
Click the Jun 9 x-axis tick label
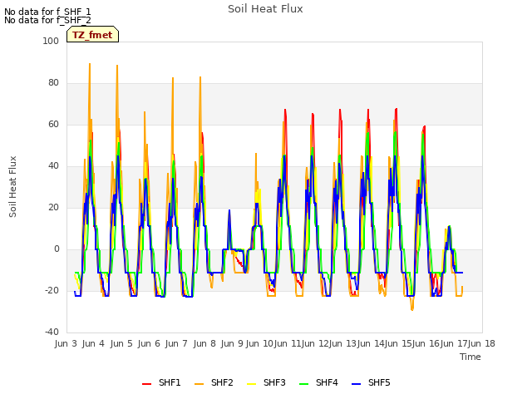[232, 343]
